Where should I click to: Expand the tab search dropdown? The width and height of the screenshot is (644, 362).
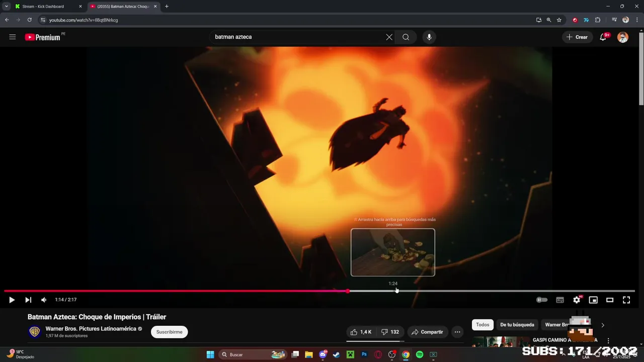(x=6, y=7)
